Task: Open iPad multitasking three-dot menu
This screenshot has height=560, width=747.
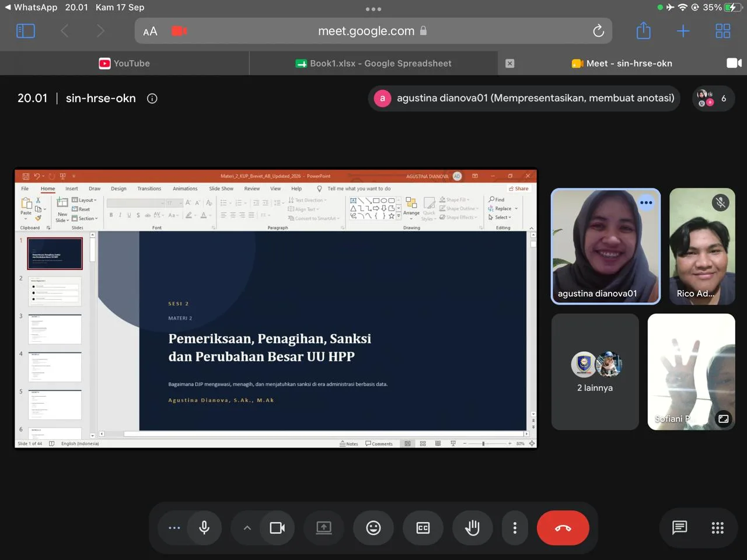Action: coord(373,9)
